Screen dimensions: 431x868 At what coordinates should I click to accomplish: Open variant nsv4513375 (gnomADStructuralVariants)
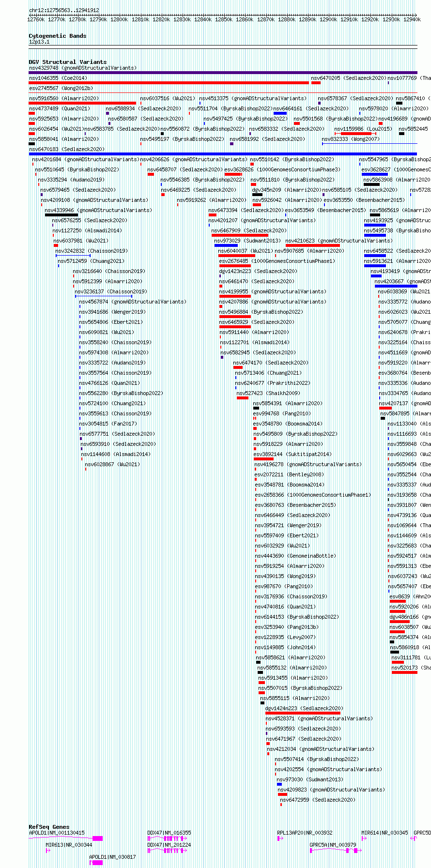tap(253, 98)
